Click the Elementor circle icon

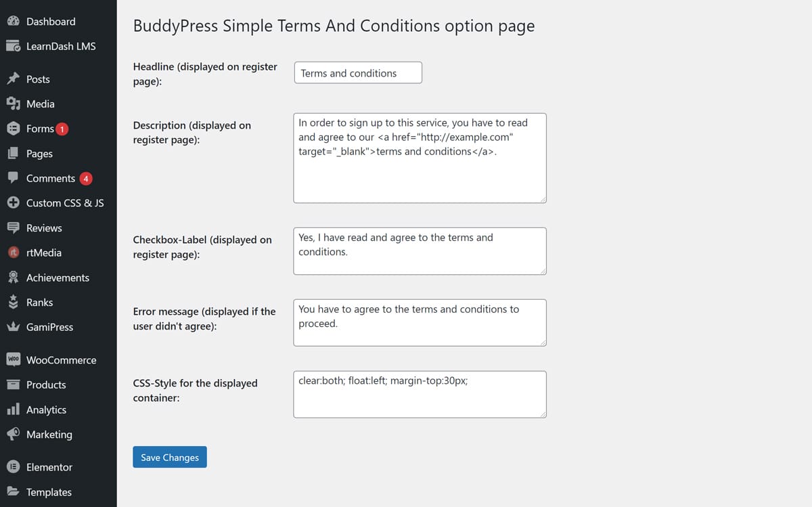[x=13, y=467]
